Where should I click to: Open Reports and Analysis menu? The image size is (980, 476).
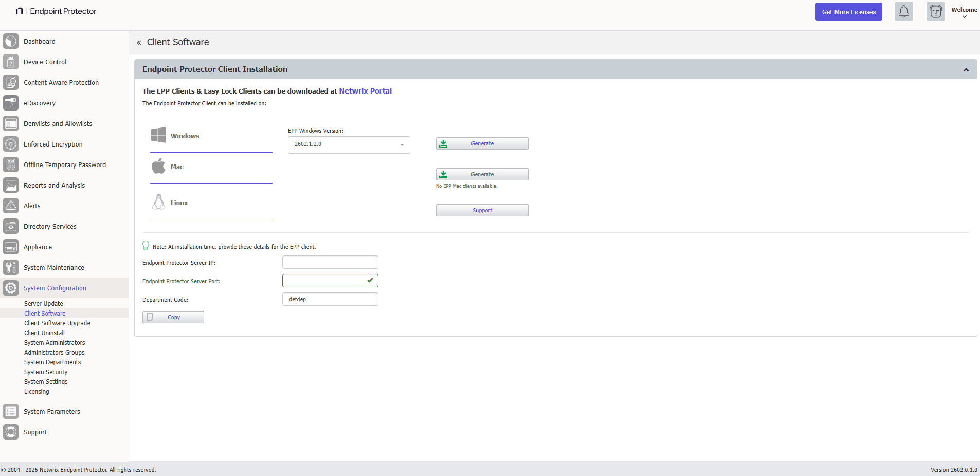pyautogui.click(x=55, y=186)
